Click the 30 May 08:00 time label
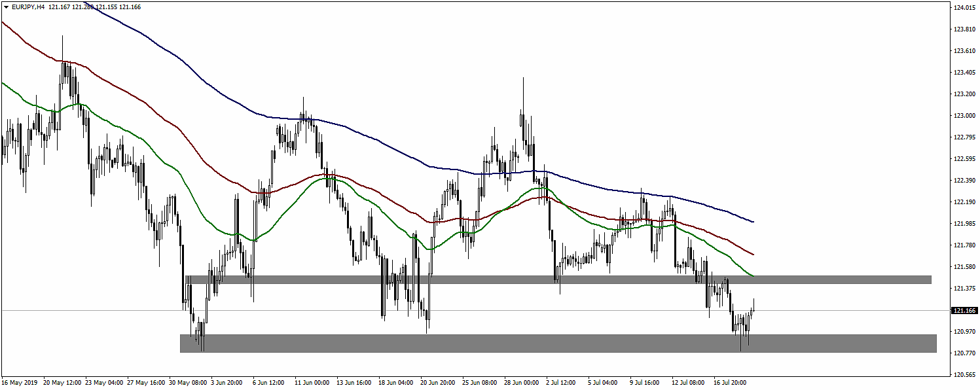This screenshot has width=980, height=390. point(187,381)
